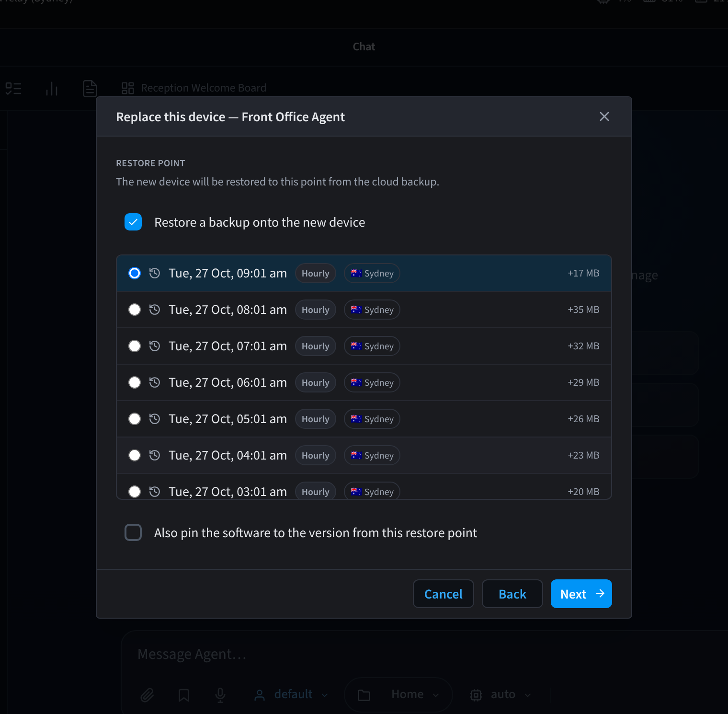Pick the 06:01 am restore point radio
728x714 pixels.
click(135, 382)
